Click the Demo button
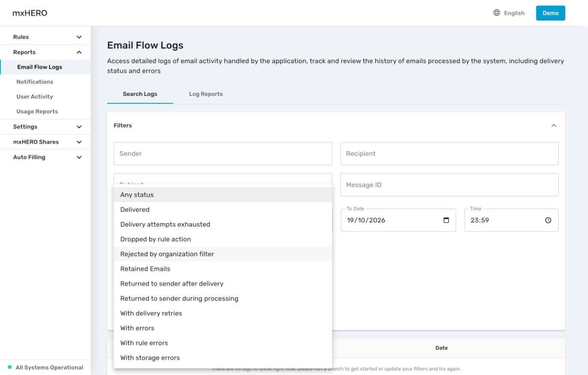 (550, 13)
